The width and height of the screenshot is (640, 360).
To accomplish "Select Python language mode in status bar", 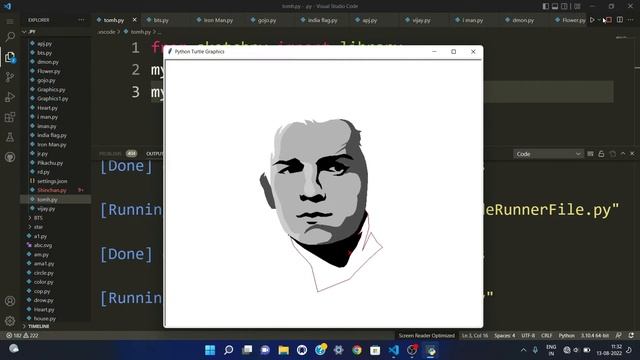I will click(567, 336).
